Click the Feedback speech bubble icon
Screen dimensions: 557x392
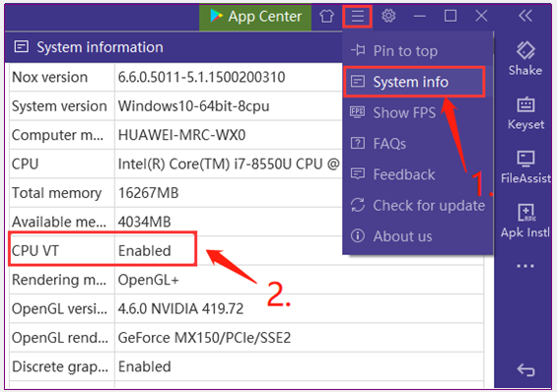[x=357, y=174]
